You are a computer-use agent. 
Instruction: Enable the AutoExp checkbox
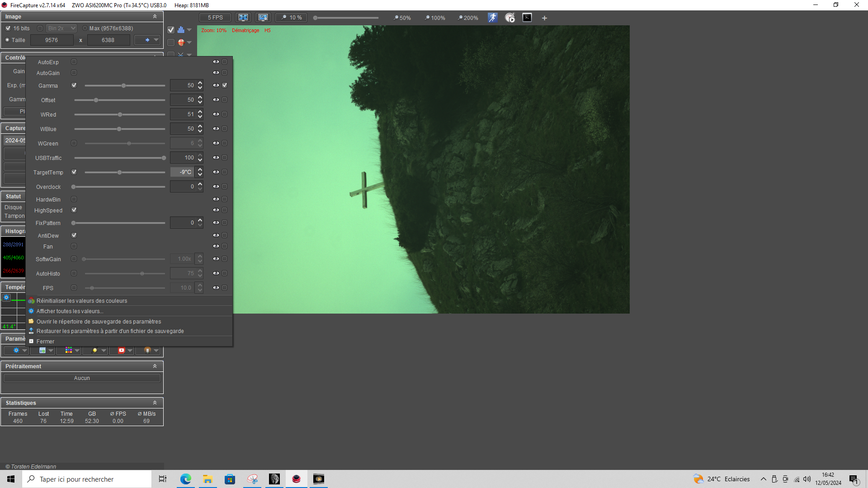74,62
